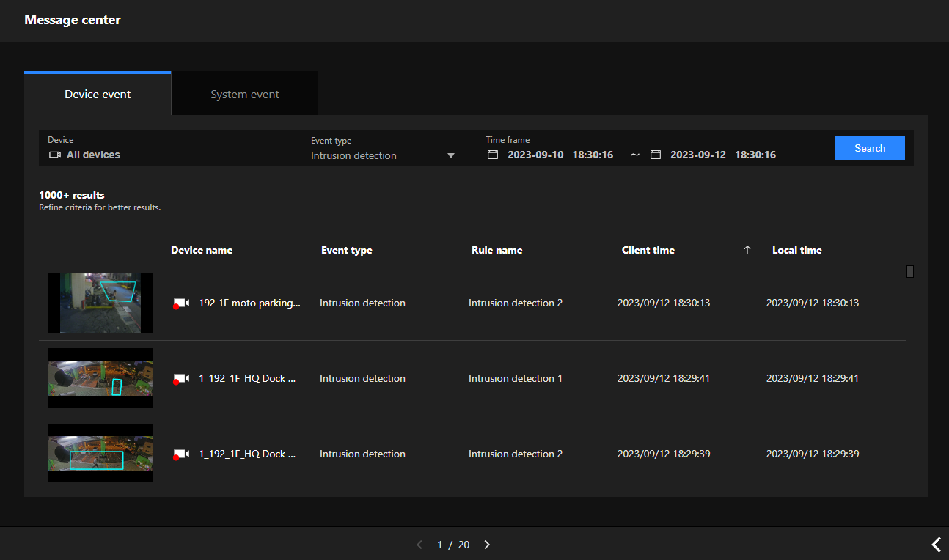Click the All devices camera icon
The height and width of the screenshot is (560, 949).
[55, 155]
